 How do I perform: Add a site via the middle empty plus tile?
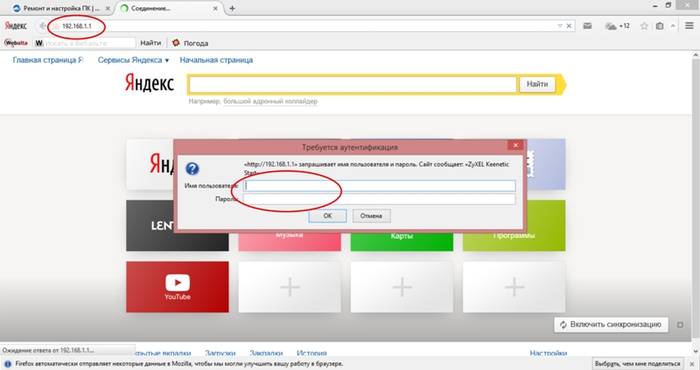click(402, 287)
